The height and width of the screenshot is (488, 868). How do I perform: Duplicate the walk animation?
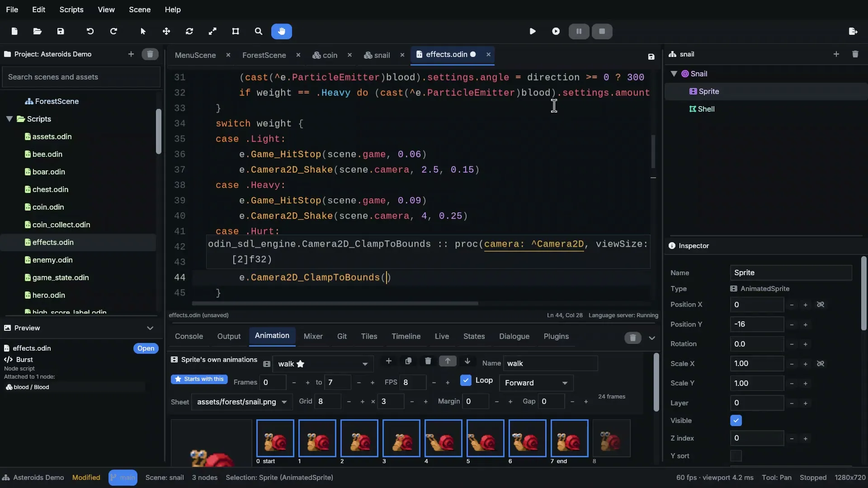coord(408,361)
